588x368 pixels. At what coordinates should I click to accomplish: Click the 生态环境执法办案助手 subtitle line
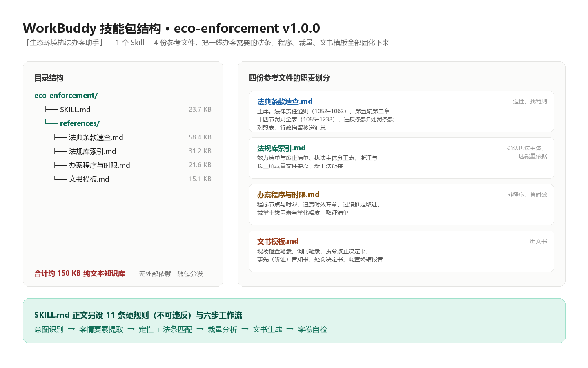coord(206,43)
